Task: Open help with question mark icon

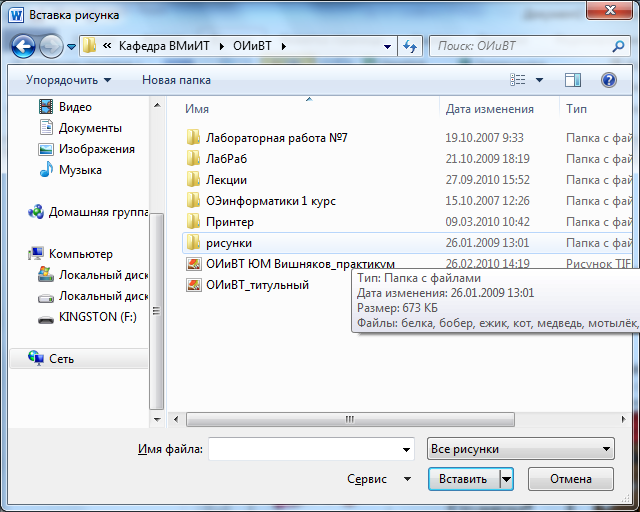Action: tap(608, 80)
